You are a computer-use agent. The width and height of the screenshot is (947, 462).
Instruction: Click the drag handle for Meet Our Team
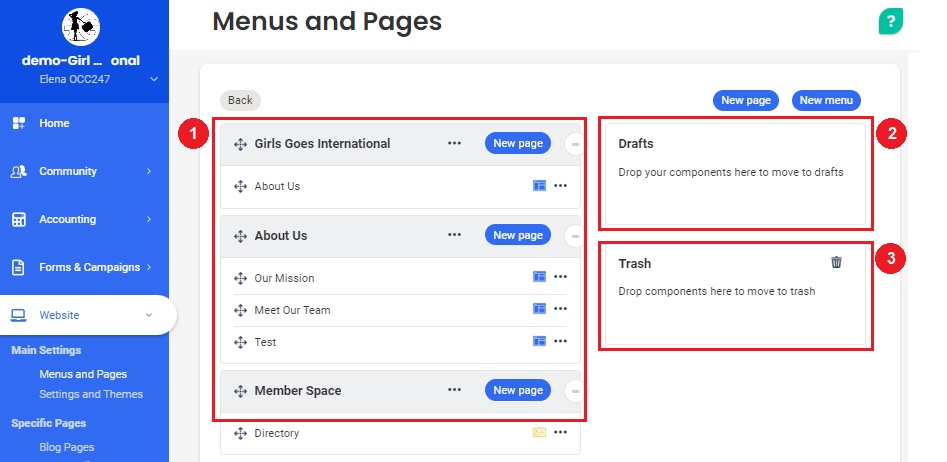(240, 310)
